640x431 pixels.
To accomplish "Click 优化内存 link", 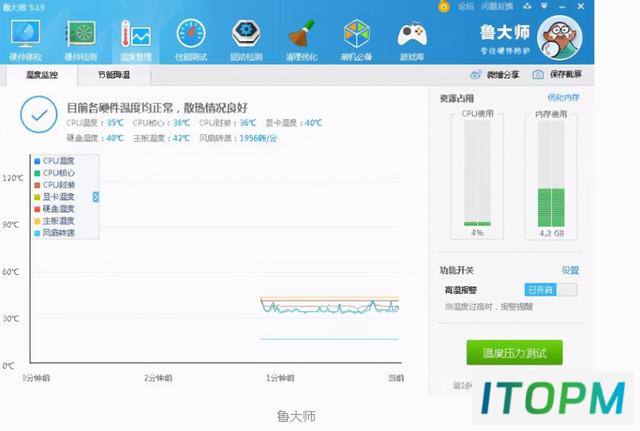I will click(x=563, y=98).
